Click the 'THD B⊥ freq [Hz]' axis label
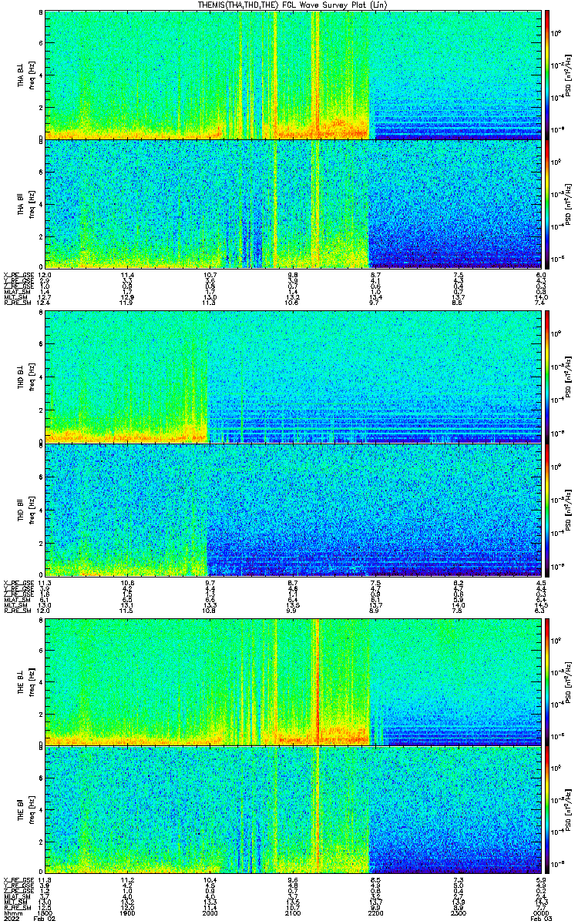 coord(26,376)
